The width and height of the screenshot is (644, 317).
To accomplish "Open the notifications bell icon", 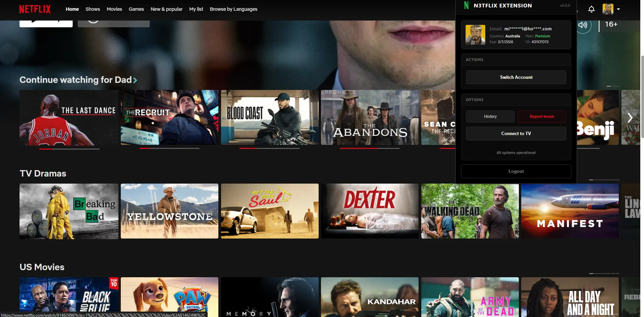I will [x=591, y=9].
